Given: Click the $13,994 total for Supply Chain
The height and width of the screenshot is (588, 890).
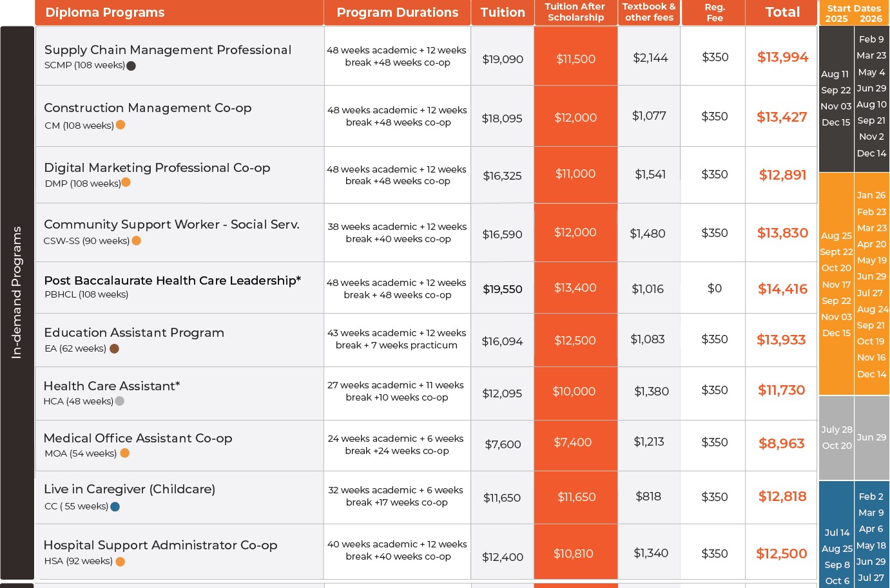Looking at the screenshot, I should (782, 57).
